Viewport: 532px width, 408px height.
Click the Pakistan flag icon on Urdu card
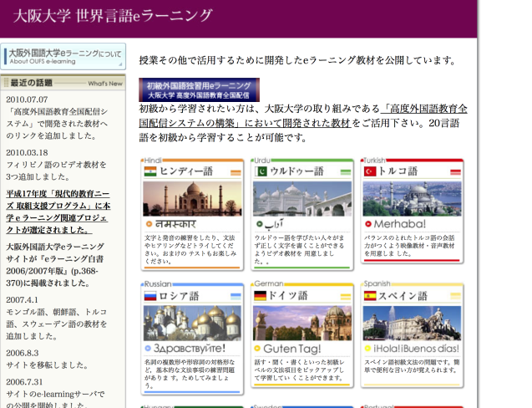[261, 171]
